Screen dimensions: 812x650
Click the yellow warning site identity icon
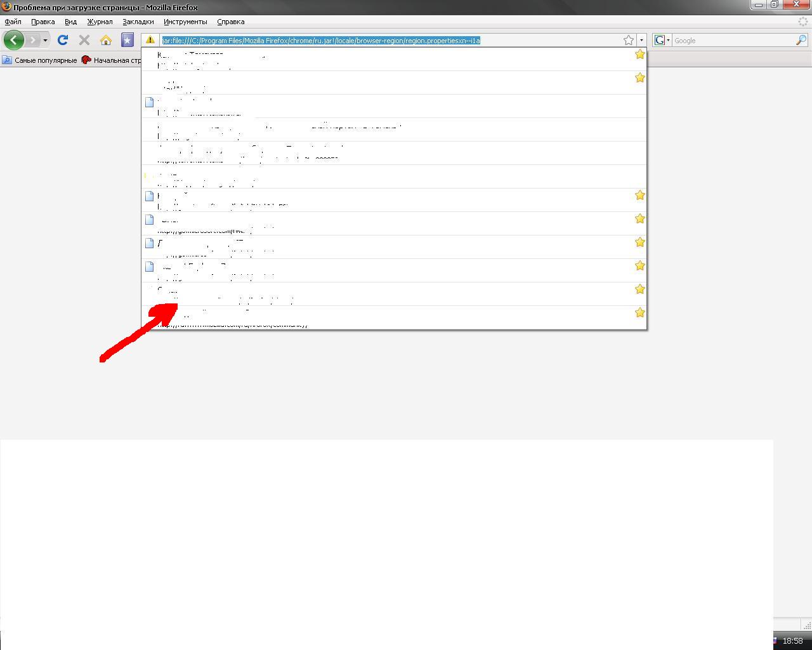[x=150, y=40]
